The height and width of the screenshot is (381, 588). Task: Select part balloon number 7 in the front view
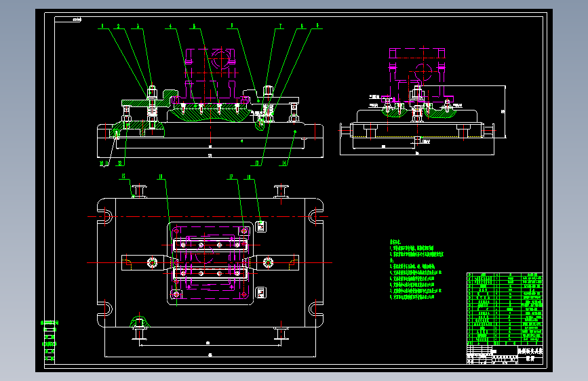click(280, 26)
